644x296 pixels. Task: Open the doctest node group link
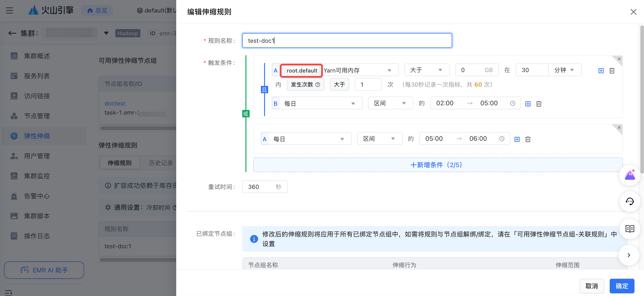(115, 103)
